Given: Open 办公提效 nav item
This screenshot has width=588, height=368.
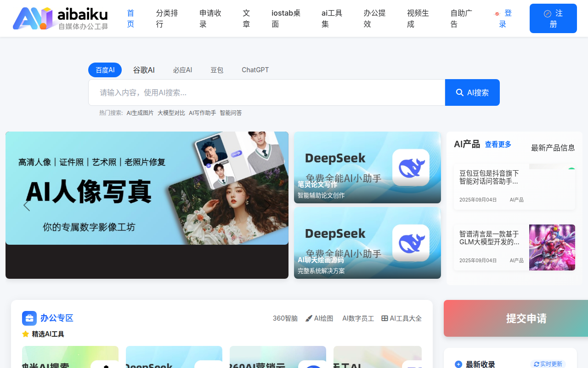Looking at the screenshot, I should point(374,18).
